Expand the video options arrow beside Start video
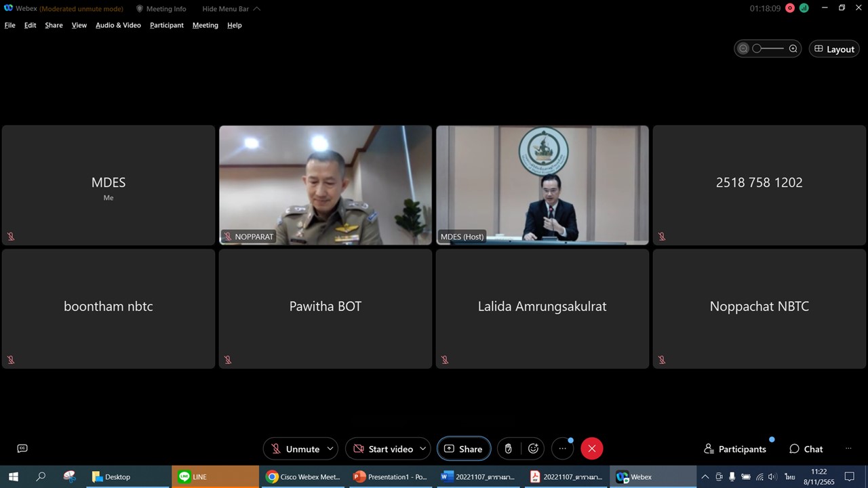868x488 pixels. [422, 449]
